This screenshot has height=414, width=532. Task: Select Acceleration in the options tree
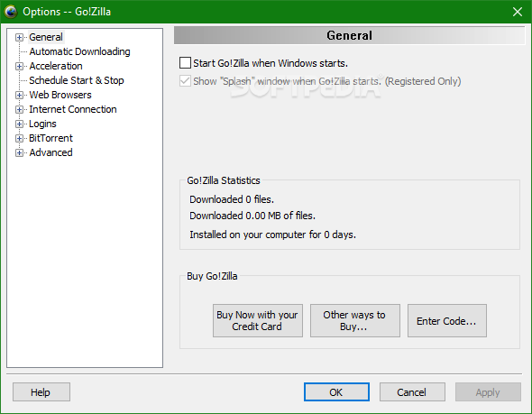(x=56, y=66)
